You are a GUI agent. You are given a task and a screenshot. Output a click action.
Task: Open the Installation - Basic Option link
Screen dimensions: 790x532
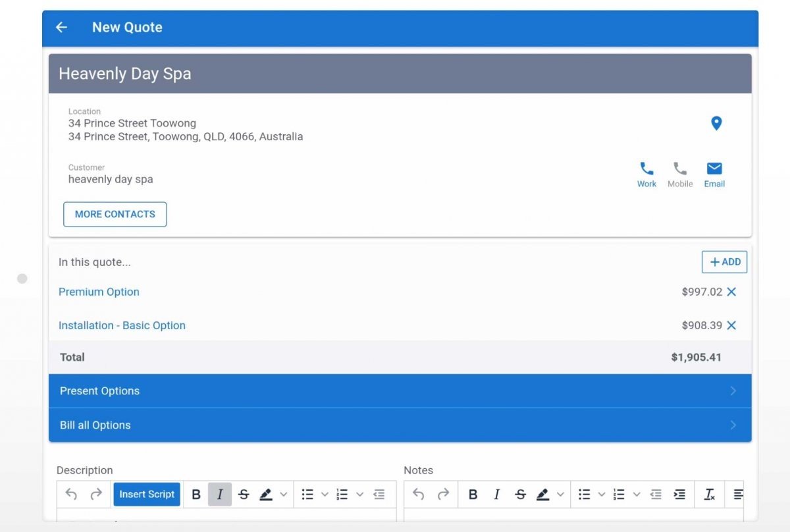coord(122,325)
